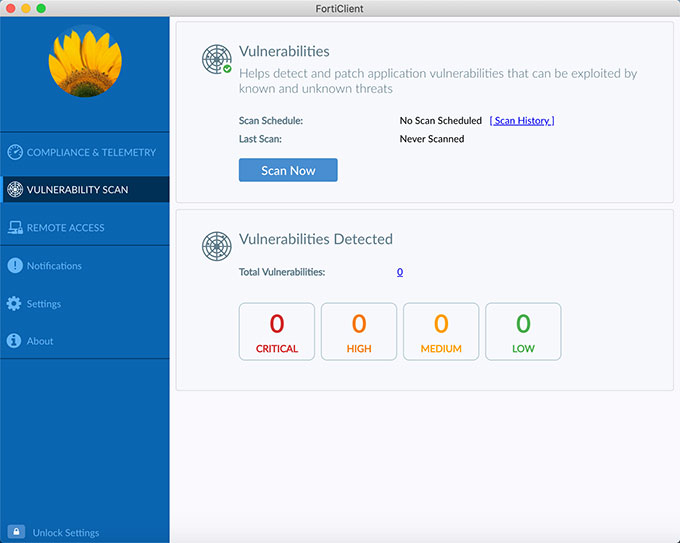
Task: Open the Notifications menu item
Action: 54,266
